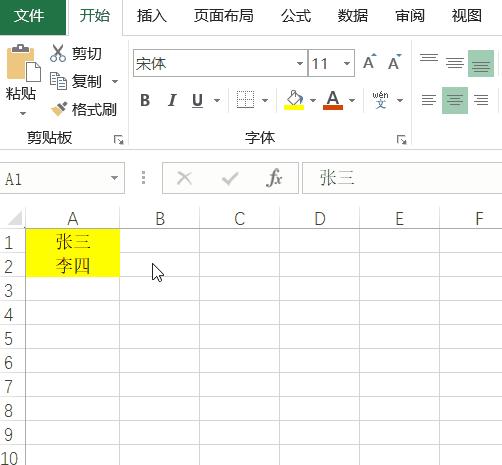Toggle Bold formatting
This screenshot has width=502, height=465.
pos(145,100)
